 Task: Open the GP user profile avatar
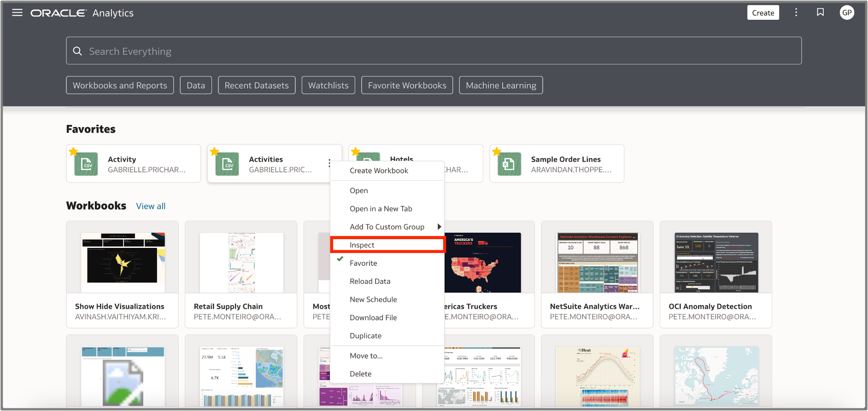point(847,12)
